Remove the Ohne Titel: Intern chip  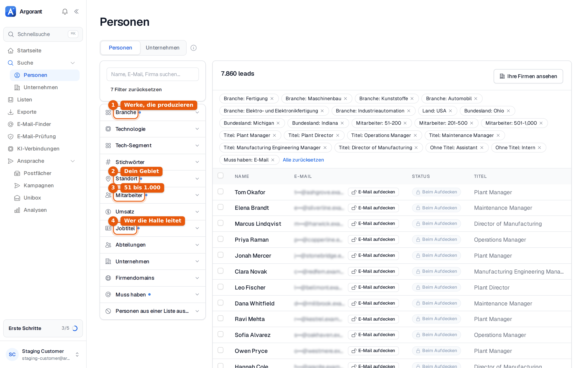pyautogui.click(x=539, y=147)
